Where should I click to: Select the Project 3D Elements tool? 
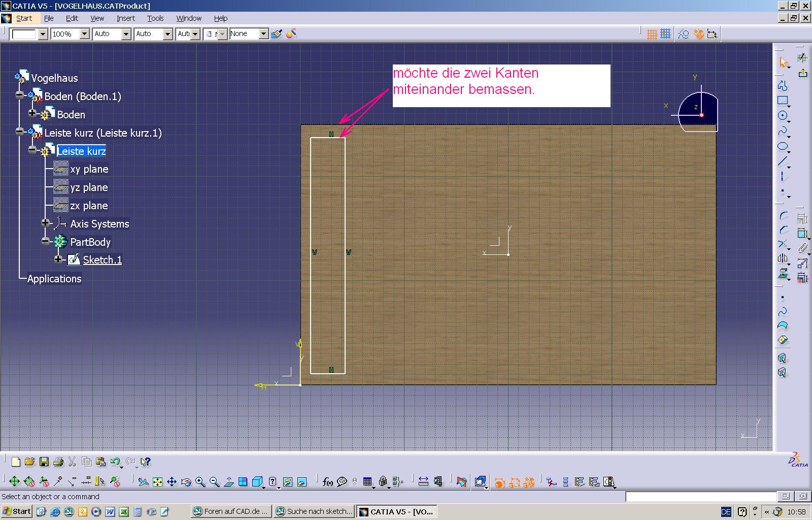(x=783, y=274)
